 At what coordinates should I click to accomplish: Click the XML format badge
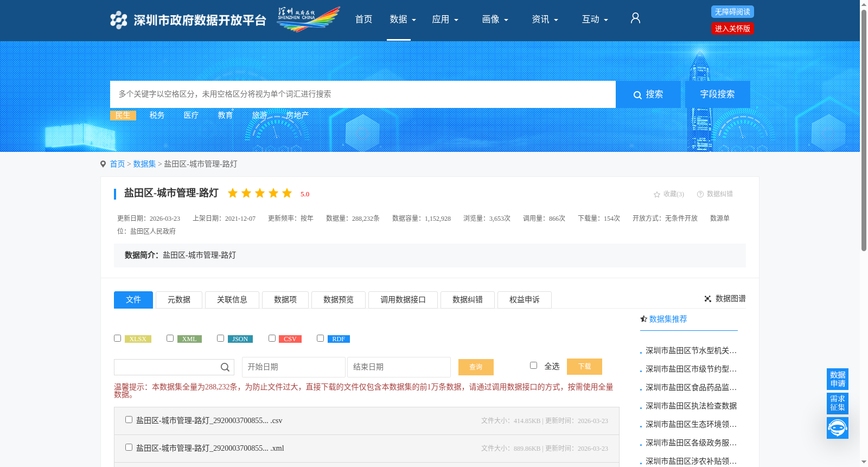189,339
